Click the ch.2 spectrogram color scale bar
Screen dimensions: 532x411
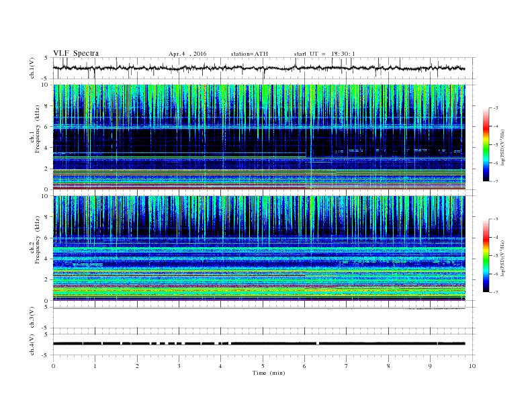click(486, 256)
